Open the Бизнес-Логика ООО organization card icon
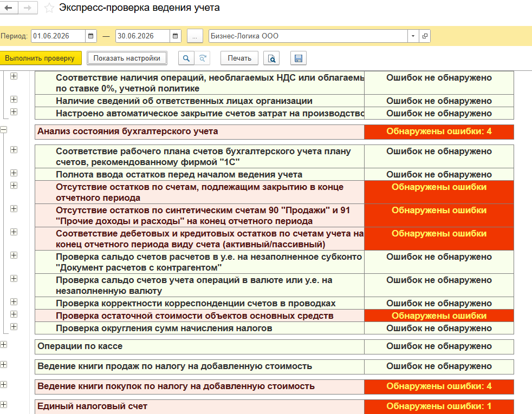532x414 pixels. tap(425, 36)
